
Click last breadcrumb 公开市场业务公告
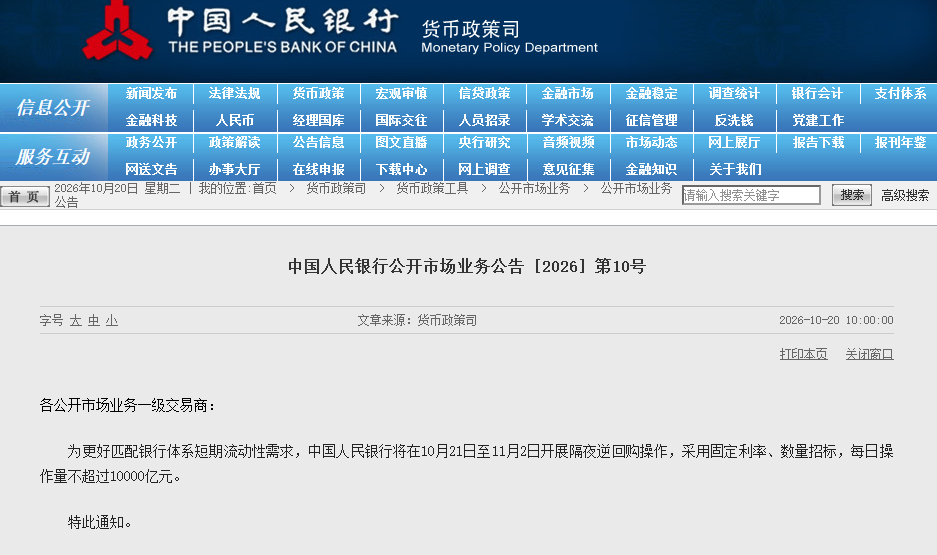(x=636, y=188)
